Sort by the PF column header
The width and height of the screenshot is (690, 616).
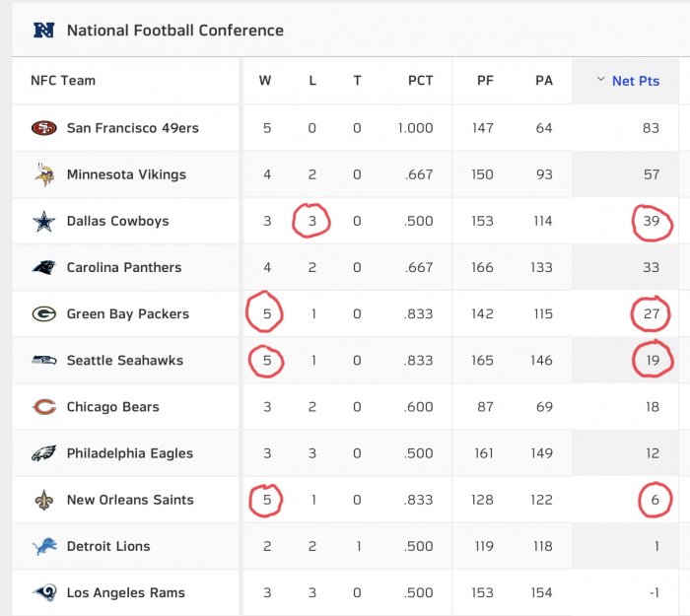click(485, 81)
